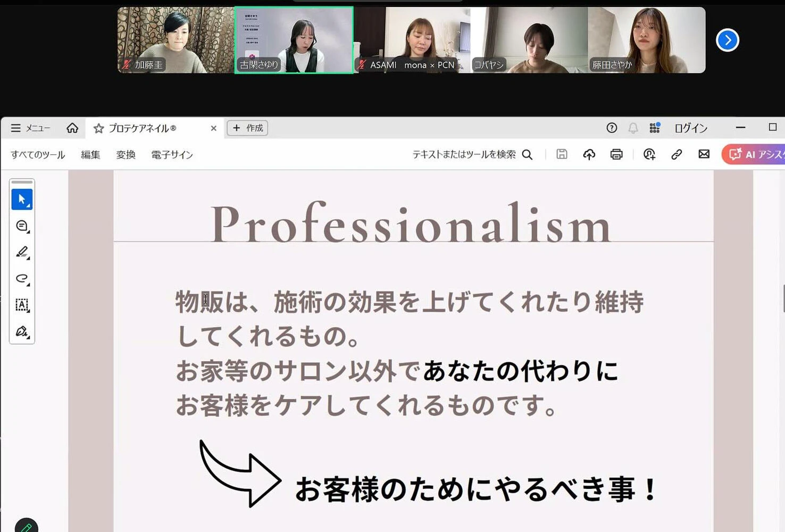The image size is (785, 532).
Task: Click the 作成 create button
Action: pos(247,128)
